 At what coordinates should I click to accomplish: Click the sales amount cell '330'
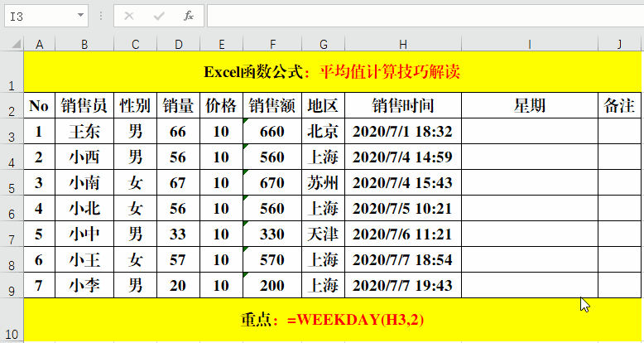[x=272, y=234]
